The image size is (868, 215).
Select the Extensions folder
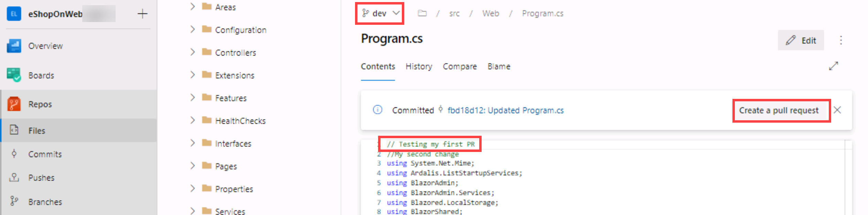(x=235, y=75)
